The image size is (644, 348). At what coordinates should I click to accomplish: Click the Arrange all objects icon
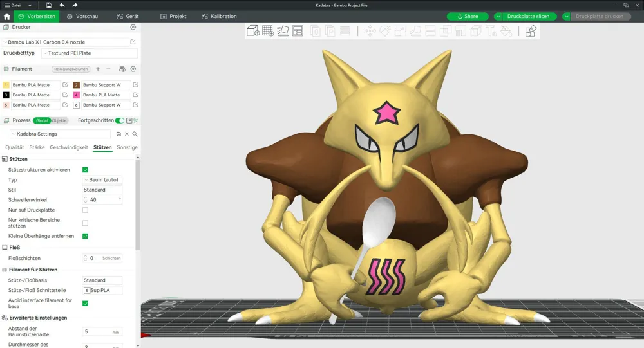298,31
